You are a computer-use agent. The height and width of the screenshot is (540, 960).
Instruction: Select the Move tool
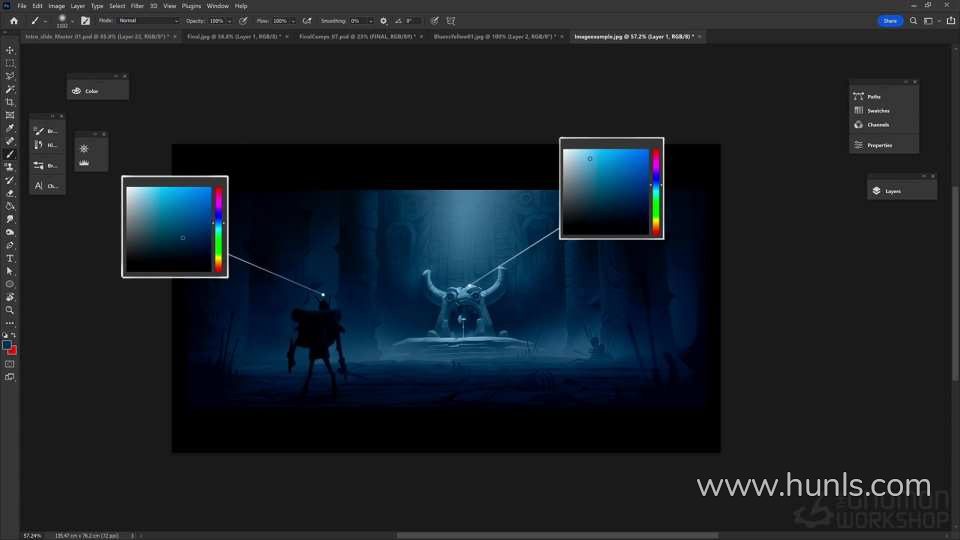(10, 50)
